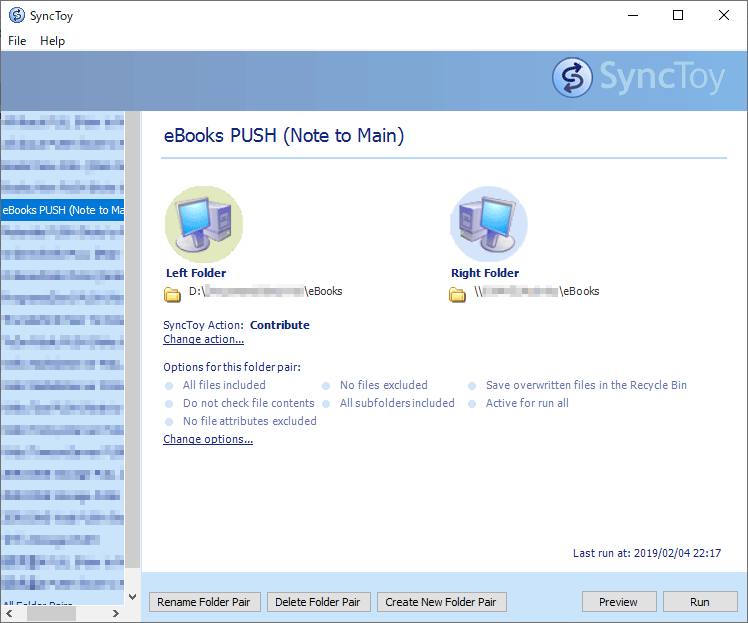Click 'Options for this folder pair:' label

tap(232, 367)
